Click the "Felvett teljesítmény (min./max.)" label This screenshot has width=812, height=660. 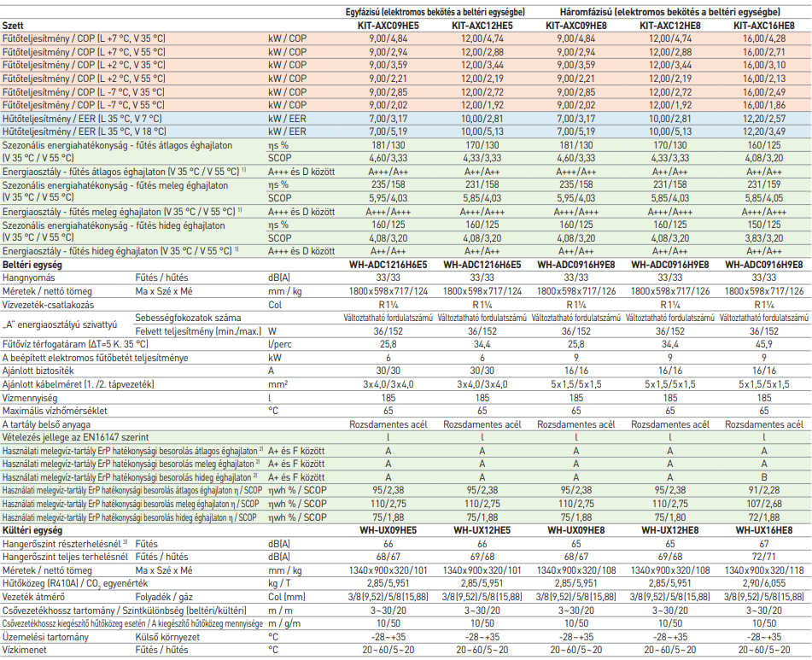point(198,331)
